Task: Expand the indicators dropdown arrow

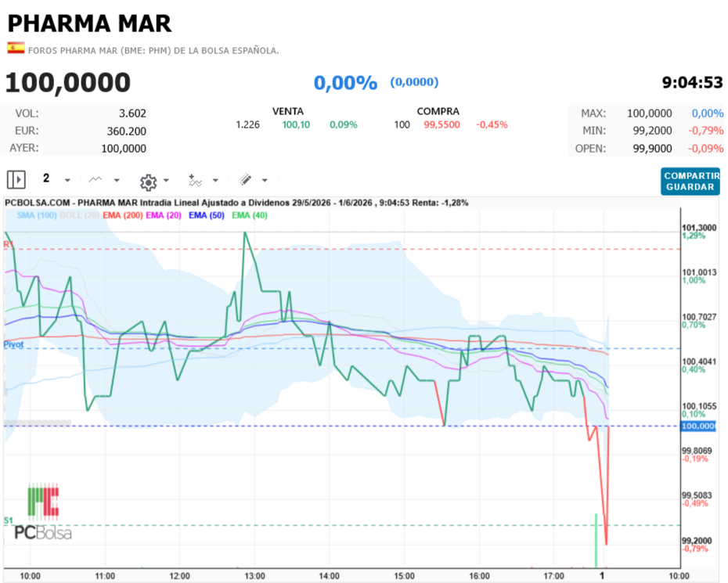Action: [x=215, y=180]
